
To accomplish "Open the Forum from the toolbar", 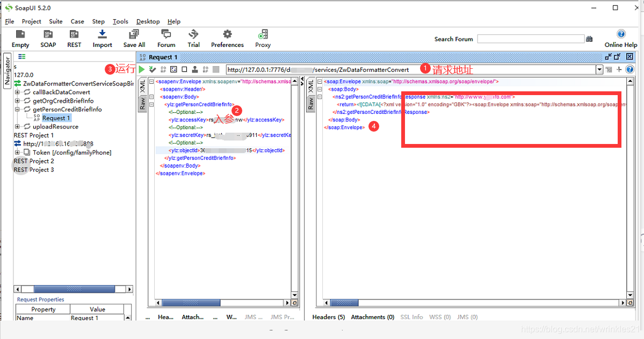I will point(166,38).
